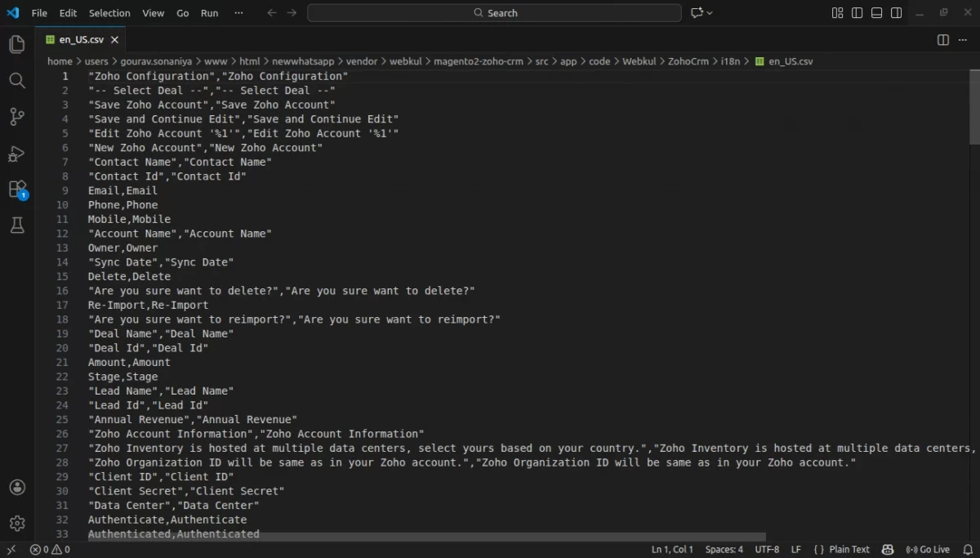
Task: Toggle the secondary side bar
Action: tap(896, 13)
